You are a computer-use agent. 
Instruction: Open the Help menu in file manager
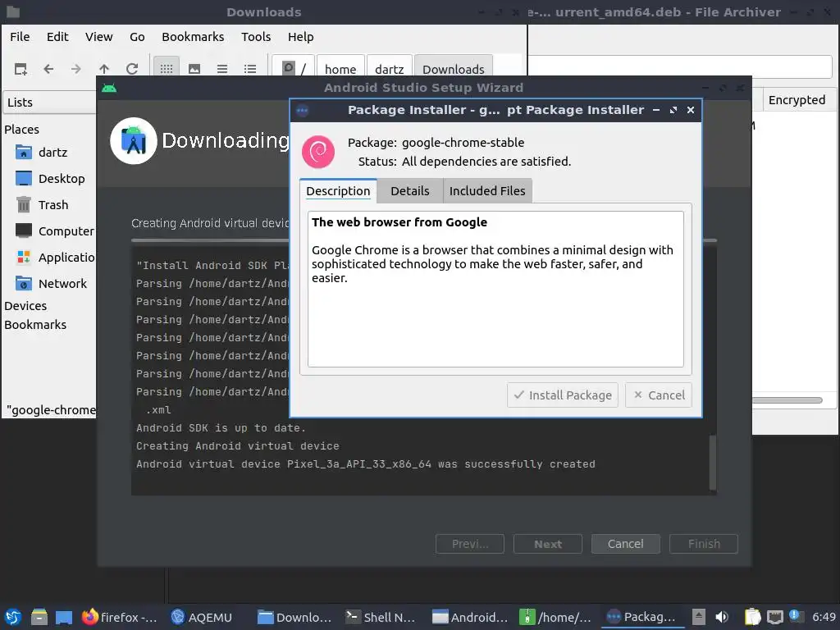point(300,37)
